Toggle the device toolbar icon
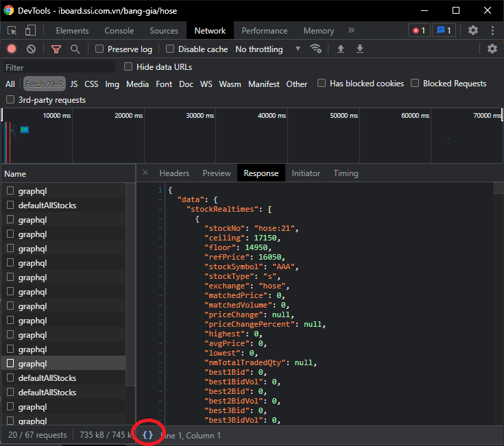This screenshot has height=446, width=504. 30,31
